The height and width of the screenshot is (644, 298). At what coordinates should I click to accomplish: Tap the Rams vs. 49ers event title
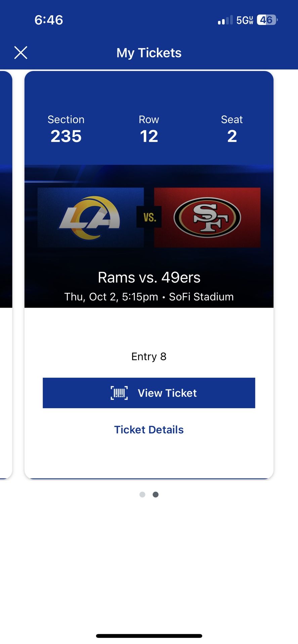[x=149, y=277]
